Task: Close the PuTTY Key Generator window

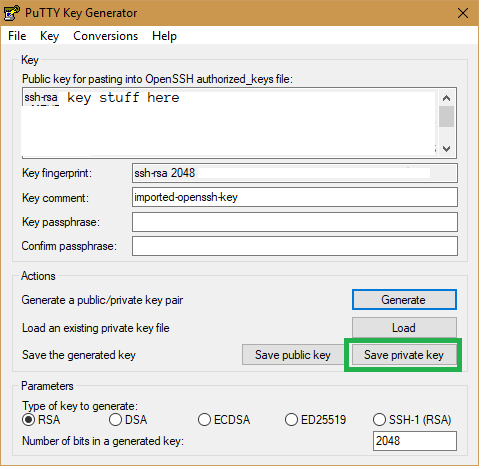Action: click(x=463, y=13)
